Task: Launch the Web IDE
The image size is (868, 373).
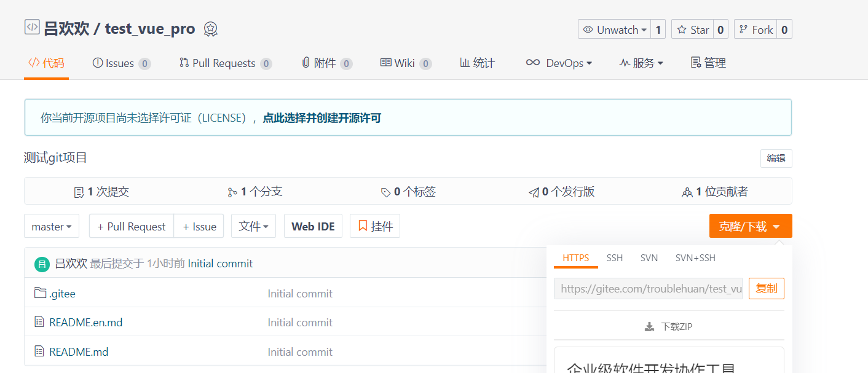Action: [313, 226]
